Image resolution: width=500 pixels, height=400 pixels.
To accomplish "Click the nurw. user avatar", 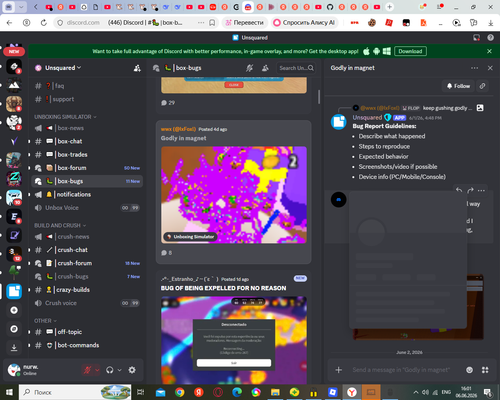I will 14,370.
